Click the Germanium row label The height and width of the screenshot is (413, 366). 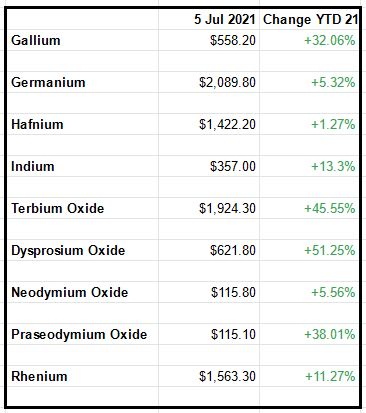point(83,82)
